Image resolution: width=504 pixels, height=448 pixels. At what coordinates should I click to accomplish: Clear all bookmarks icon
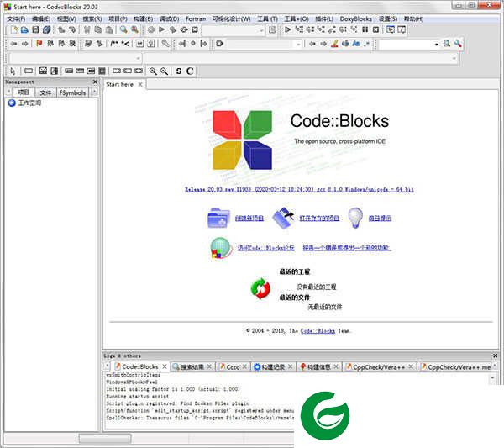[72, 44]
